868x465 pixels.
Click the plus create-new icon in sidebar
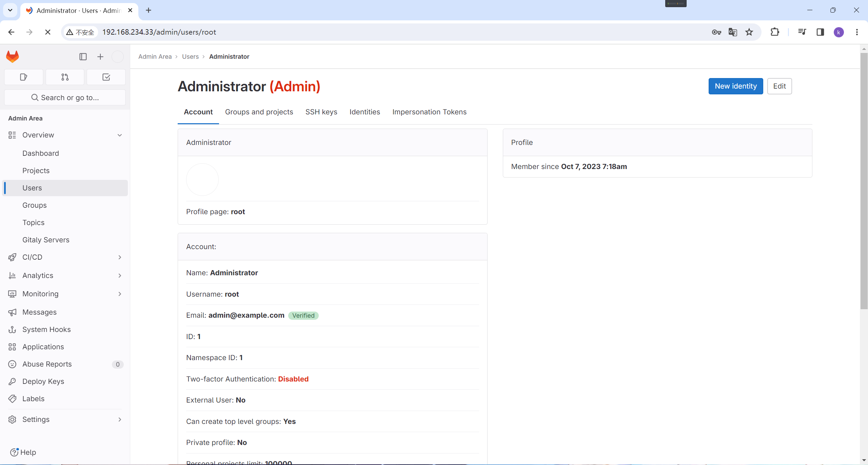100,57
